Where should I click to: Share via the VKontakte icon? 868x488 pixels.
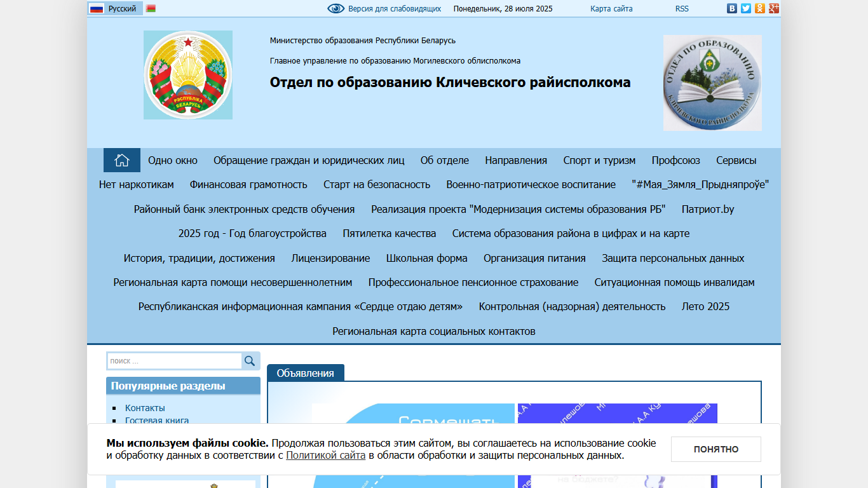[x=732, y=8]
